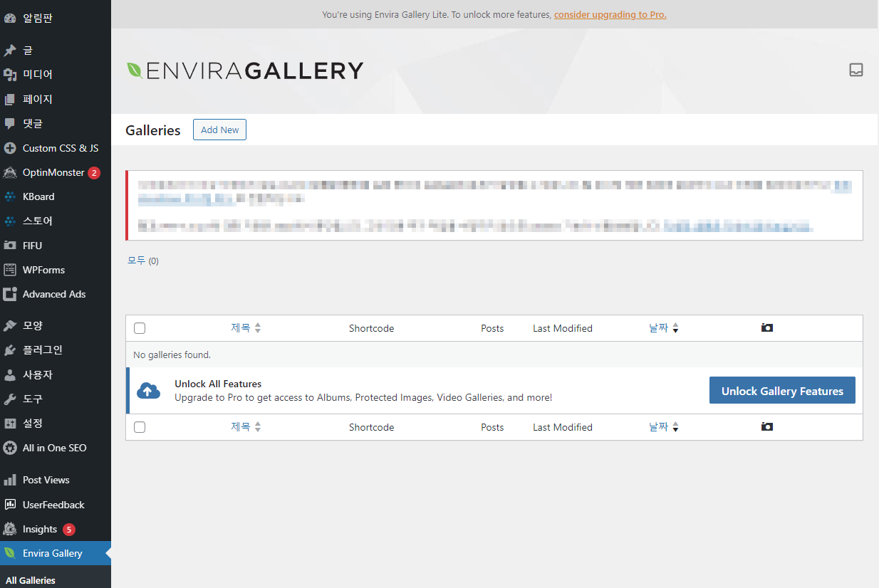Tick the select-all checkbox in table header
The height and width of the screenshot is (588, 879).
coord(140,328)
